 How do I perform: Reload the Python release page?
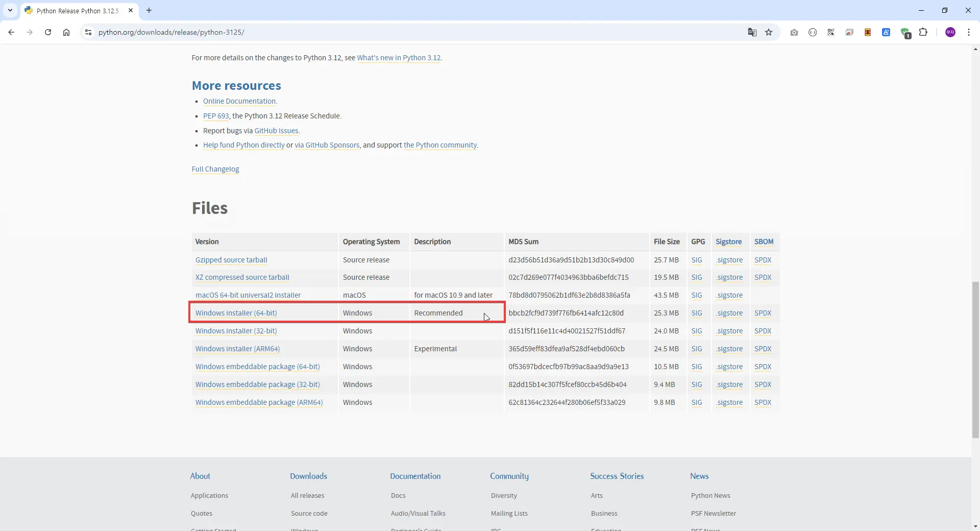48,32
